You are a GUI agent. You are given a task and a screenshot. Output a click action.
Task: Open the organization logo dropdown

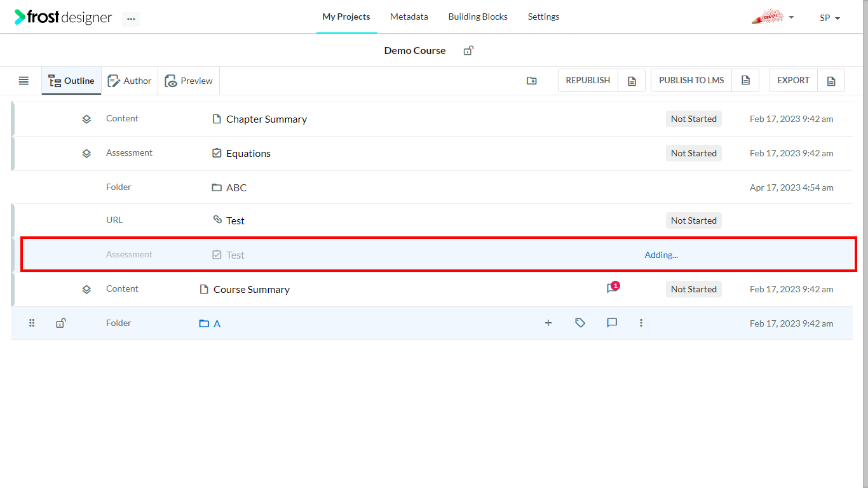(773, 17)
